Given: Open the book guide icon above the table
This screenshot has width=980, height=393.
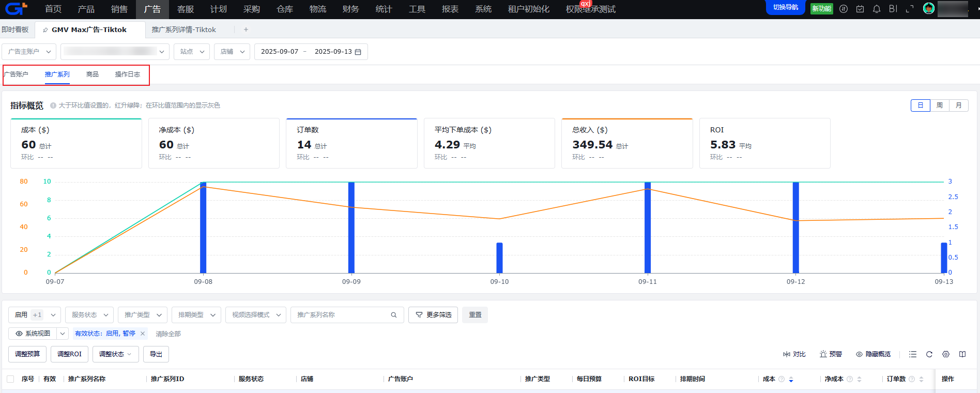Looking at the screenshot, I should (x=962, y=354).
